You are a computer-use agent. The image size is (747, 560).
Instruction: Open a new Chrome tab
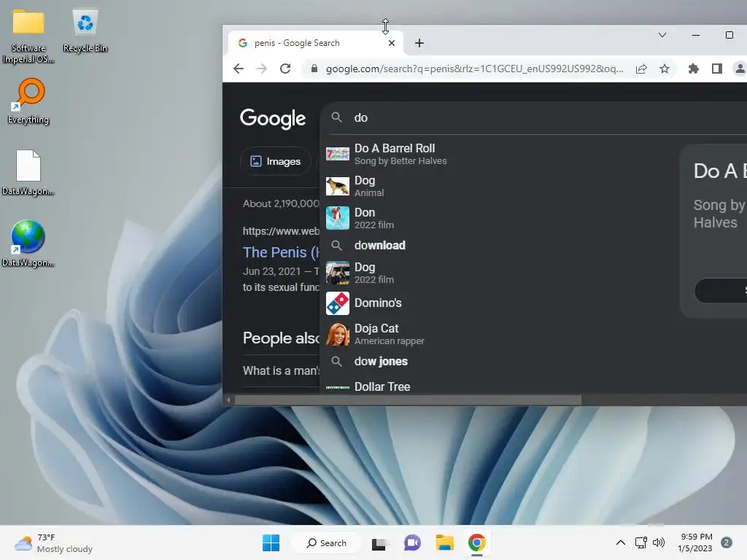tap(419, 43)
